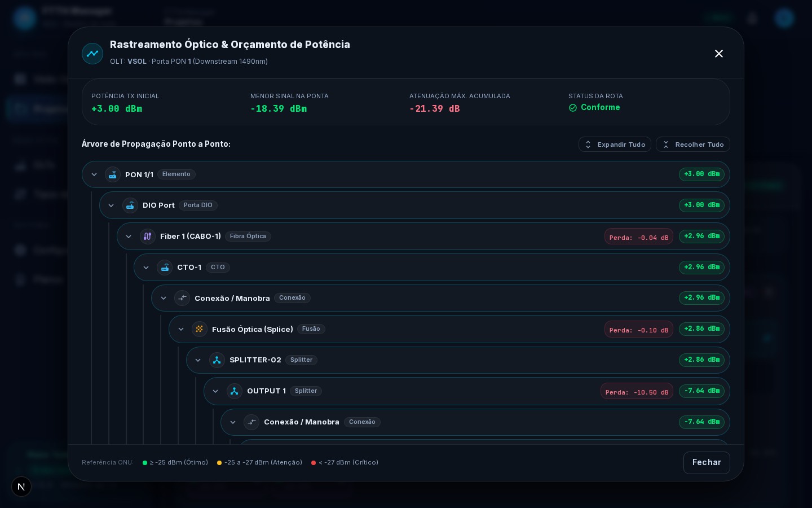Click the Porta DIO tag

[198, 205]
